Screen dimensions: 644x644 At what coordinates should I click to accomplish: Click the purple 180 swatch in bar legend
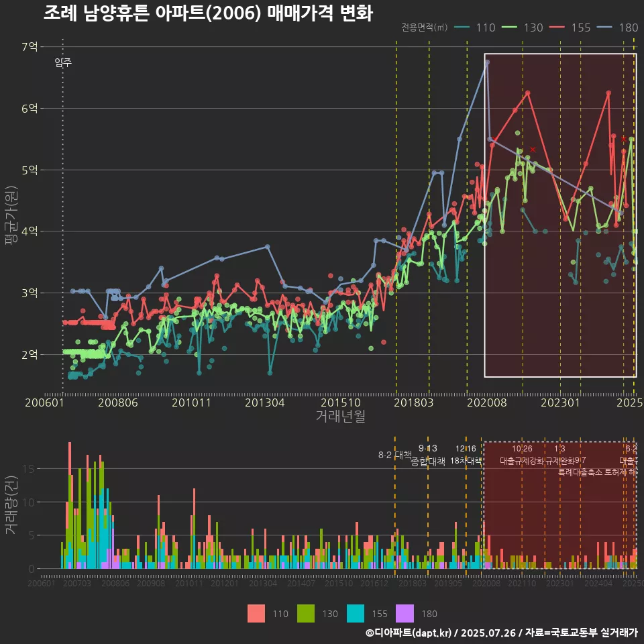click(x=405, y=614)
